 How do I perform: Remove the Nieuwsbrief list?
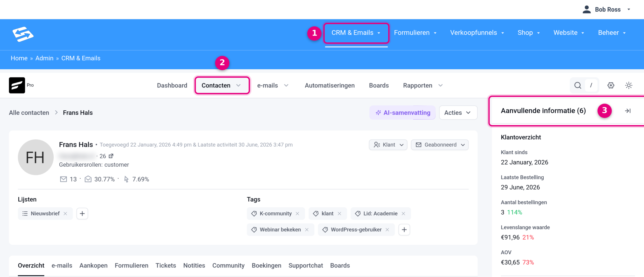tap(65, 213)
